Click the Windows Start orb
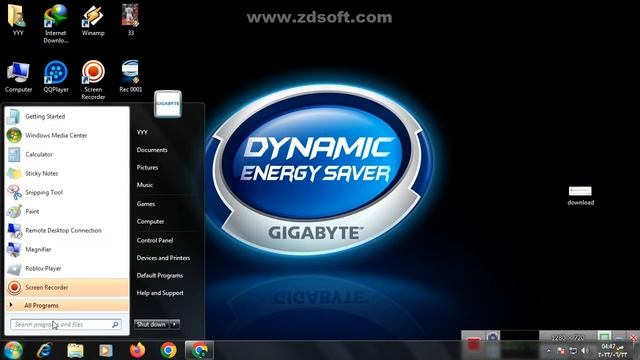640x360 pixels. pos(13,350)
